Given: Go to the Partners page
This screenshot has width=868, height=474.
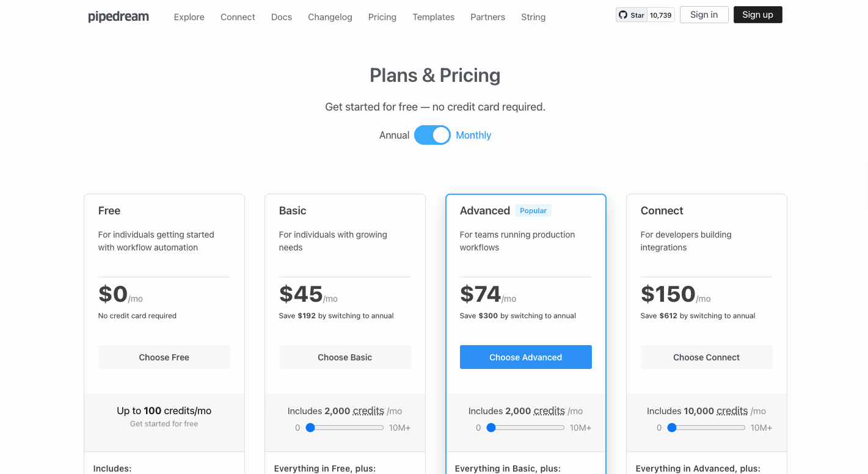Looking at the screenshot, I should pos(487,17).
